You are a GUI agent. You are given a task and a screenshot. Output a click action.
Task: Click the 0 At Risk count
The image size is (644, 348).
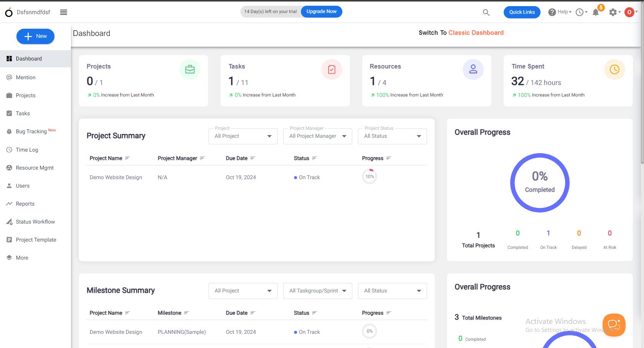[x=609, y=233]
